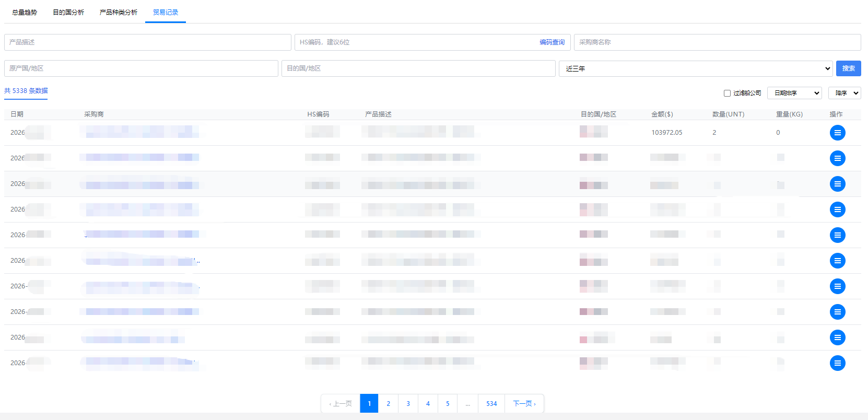Open action menu icon in seventh table row
The height and width of the screenshot is (420, 868).
(x=837, y=286)
